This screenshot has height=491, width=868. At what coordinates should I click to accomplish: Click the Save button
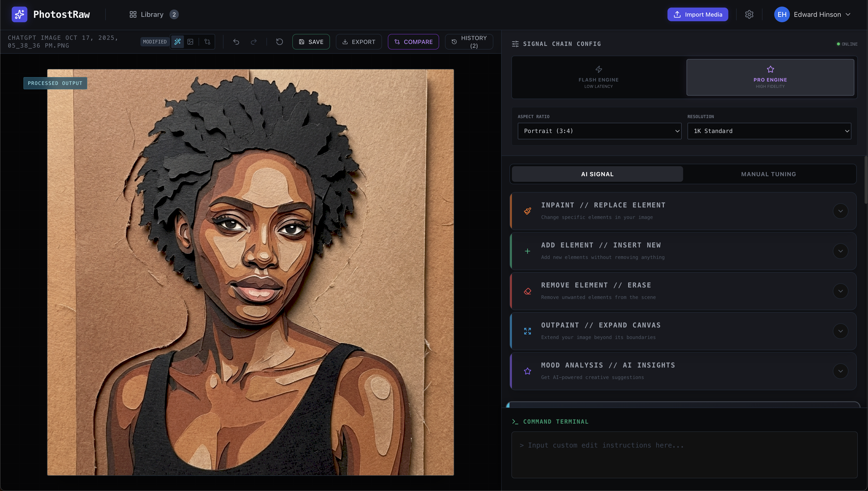coord(311,41)
